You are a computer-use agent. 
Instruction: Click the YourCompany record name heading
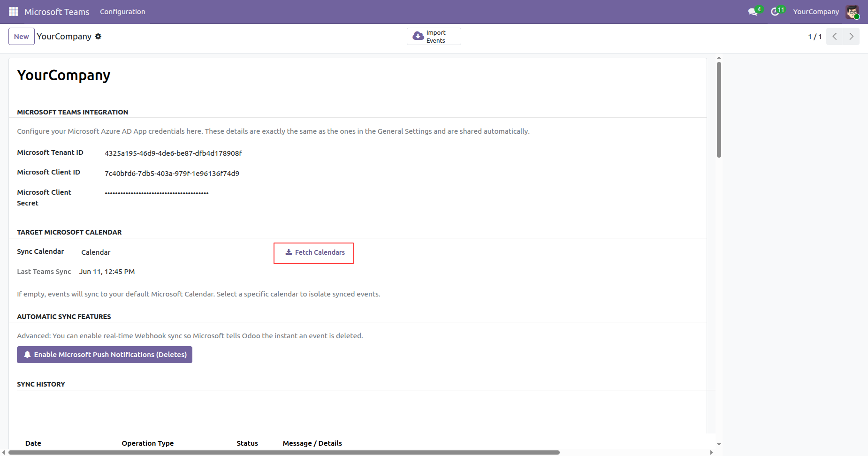click(x=64, y=76)
